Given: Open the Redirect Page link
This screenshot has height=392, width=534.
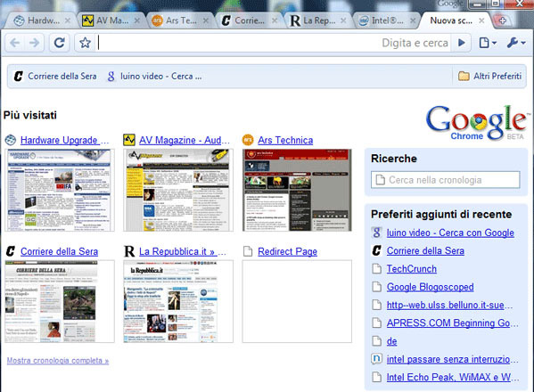Looking at the screenshot, I should pos(287,251).
